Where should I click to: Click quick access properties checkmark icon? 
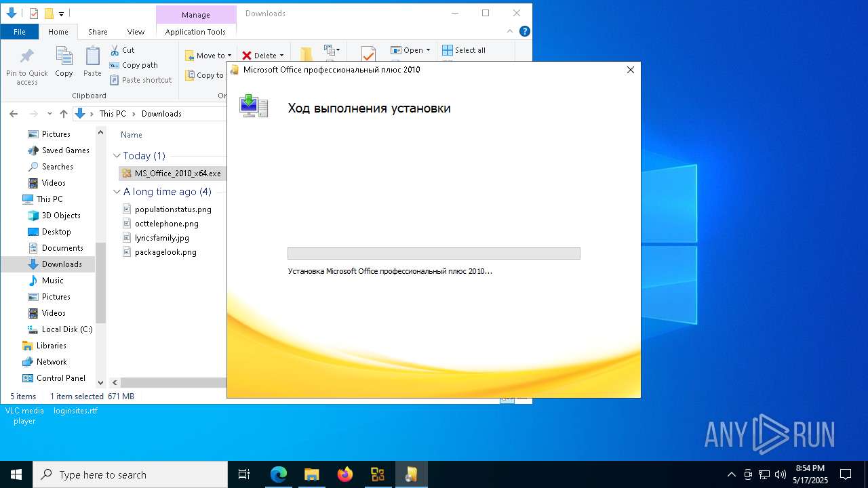point(34,14)
